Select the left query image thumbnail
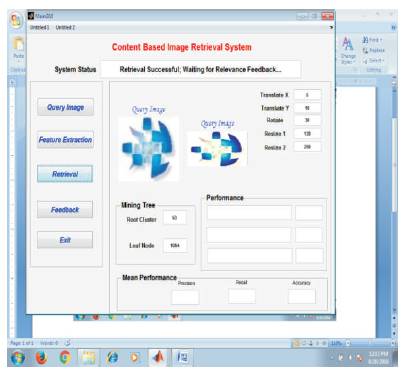405x375 pixels. coord(149,148)
